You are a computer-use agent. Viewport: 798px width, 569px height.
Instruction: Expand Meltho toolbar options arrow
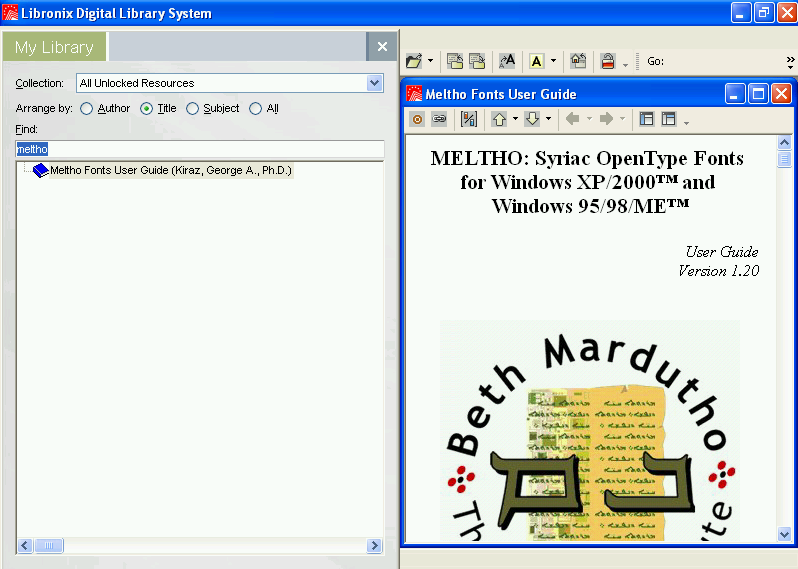(686, 123)
